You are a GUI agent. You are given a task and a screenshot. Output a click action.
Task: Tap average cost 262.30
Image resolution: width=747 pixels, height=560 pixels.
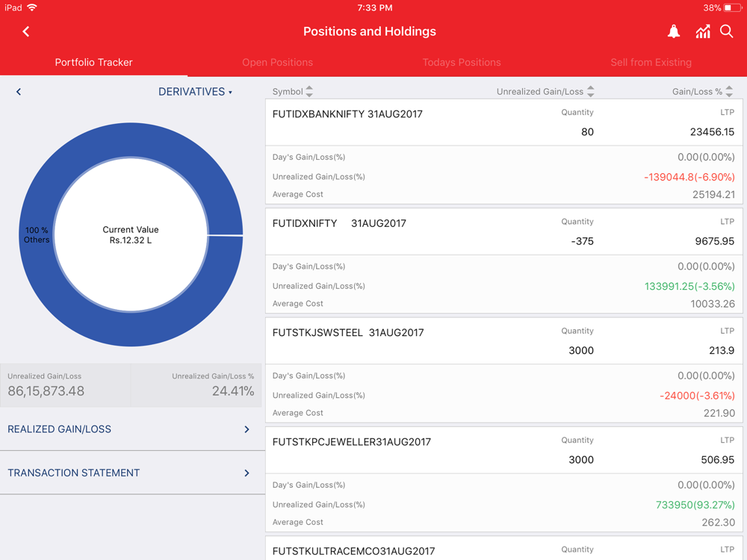[x=718, y=523]
